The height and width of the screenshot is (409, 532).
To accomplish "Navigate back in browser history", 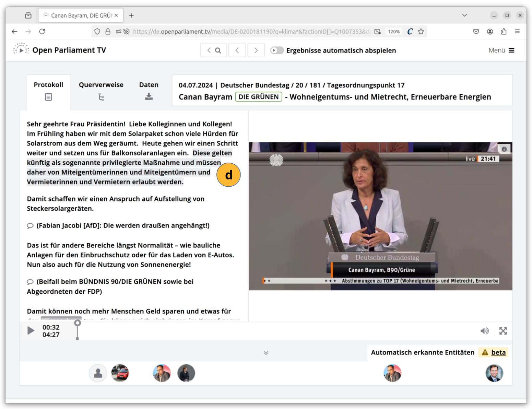I will click(x=14, y=32).
